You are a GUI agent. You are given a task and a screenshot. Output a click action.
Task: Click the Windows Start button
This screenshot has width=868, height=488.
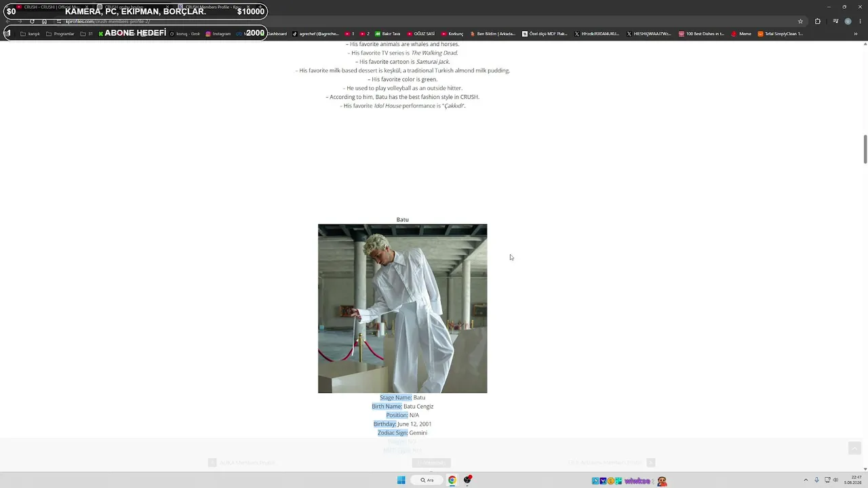[x=401, y=480]
